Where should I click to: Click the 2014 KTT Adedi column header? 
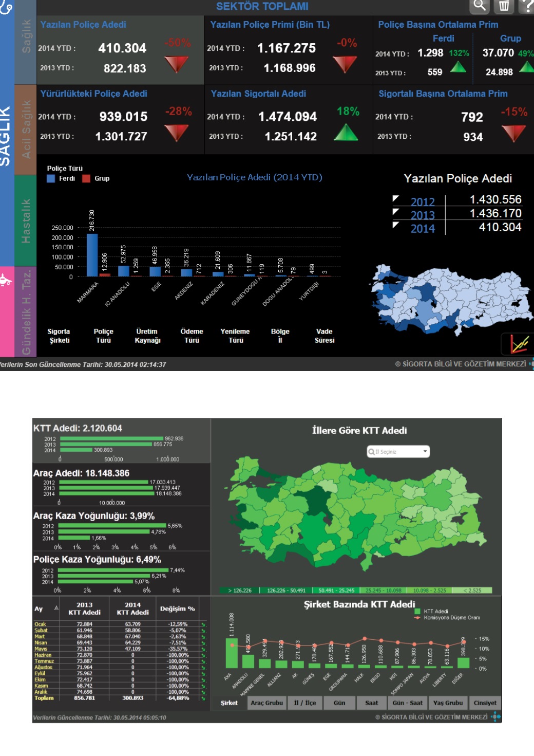(x=132, y=609)
